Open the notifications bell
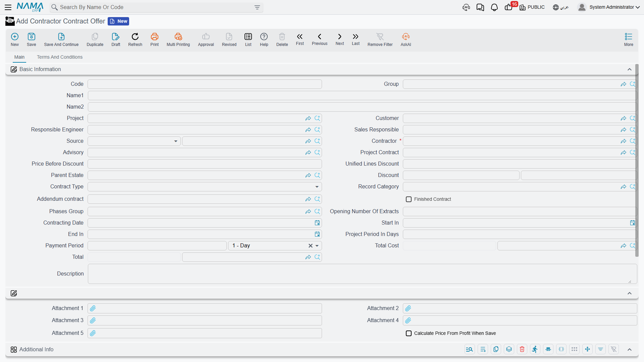Image resolution: width=644 pixels, height=362 pixels. 494,7
